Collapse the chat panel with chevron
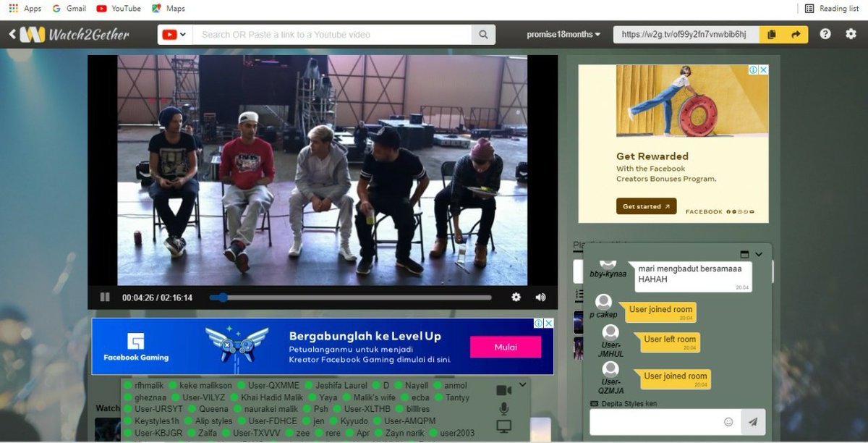Viewport: 868px width, 443px height. (x=759, y=254)
